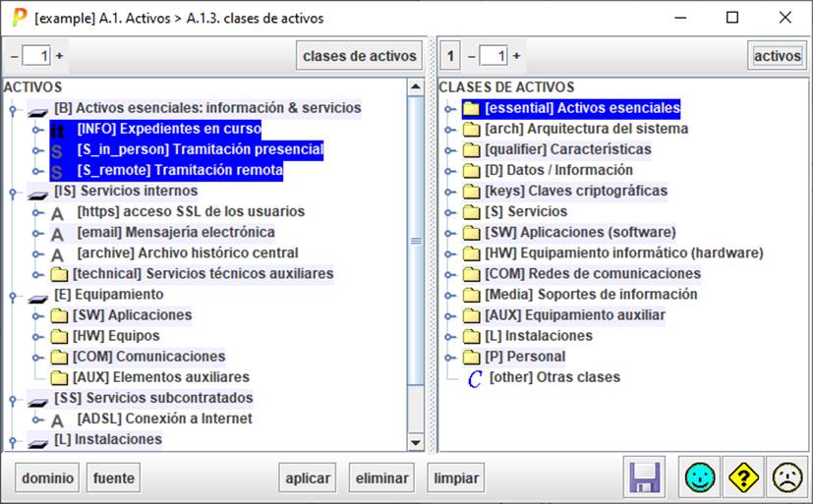Viewport: 813px width, 504px height.
Task: Select the S_remote Tramitación remota asset
Action: tap(179, 171)
